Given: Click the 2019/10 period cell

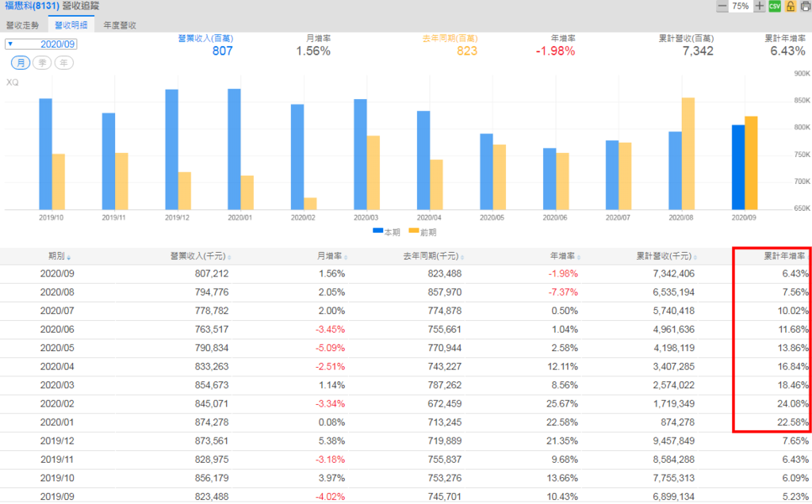Looking at the screenshot, I should coord(57,479).
